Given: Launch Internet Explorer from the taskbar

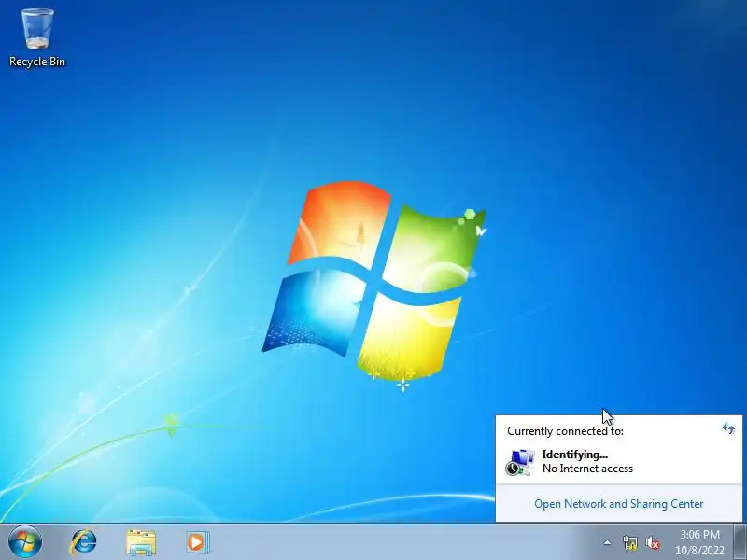Looking at the screenshot, I should pyautogui.click(x=83, y=542).
